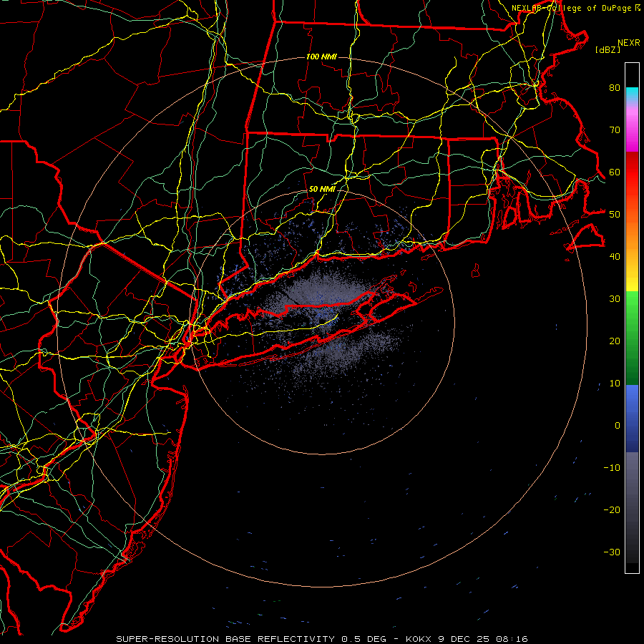Click the "50 NMI" range ring label
Viewport: 644px width, 644px height.
click(x=322, y=190)
